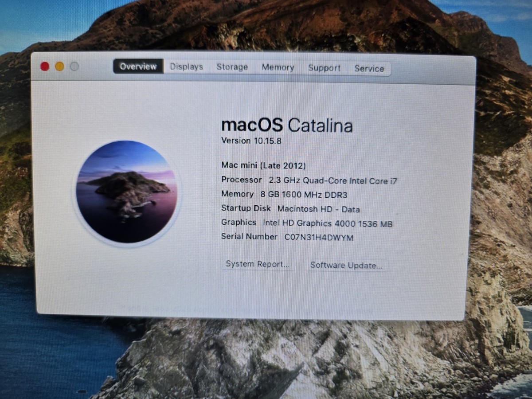Click the greyed-out zoom window button

(x=74, y=66)
